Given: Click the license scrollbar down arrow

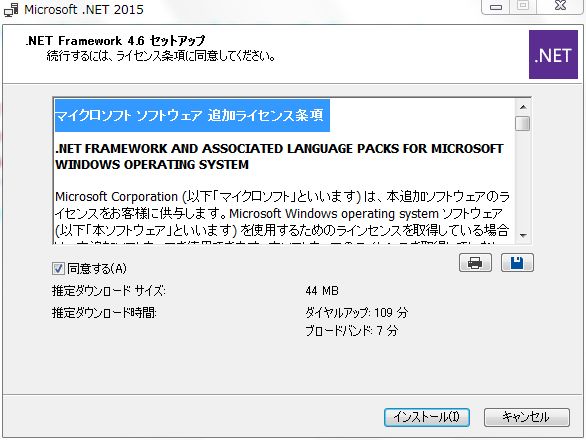Looking at the screenshot, I should click(x=523, y=236).
